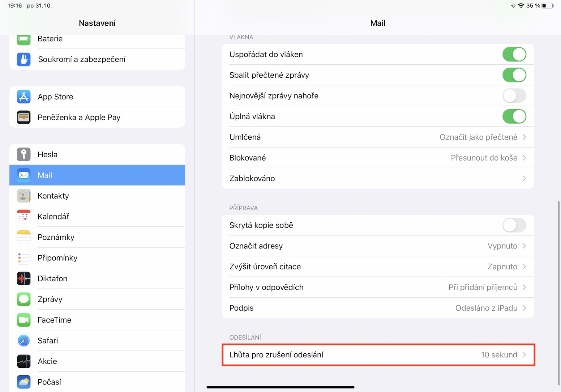Image resolution: width=561 pixels, height=392 pixels.
Task: Turn on Skrytá kopie sobě switch
Action: tap(514, 225)
